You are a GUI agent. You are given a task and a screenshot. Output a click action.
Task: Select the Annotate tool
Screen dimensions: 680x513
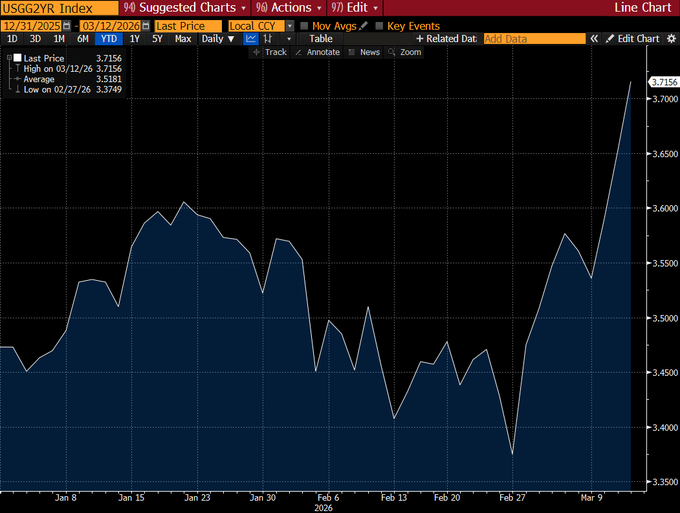coord(318,52)
